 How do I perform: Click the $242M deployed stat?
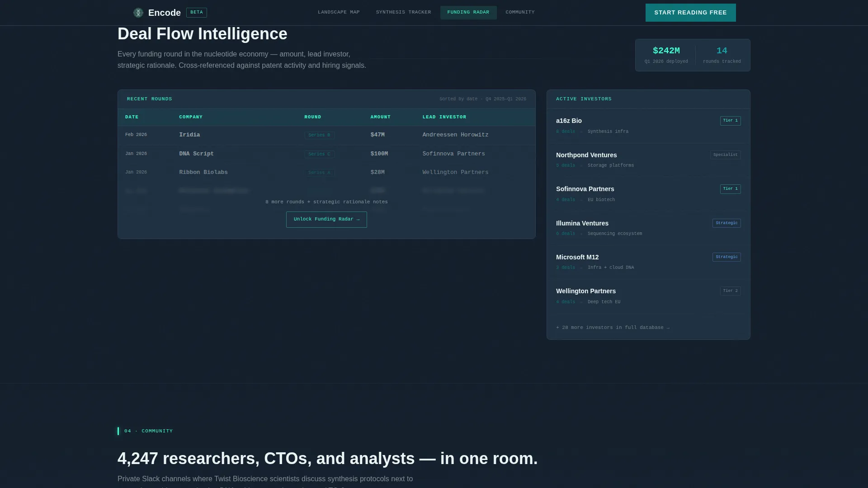(x=666, y=55)
